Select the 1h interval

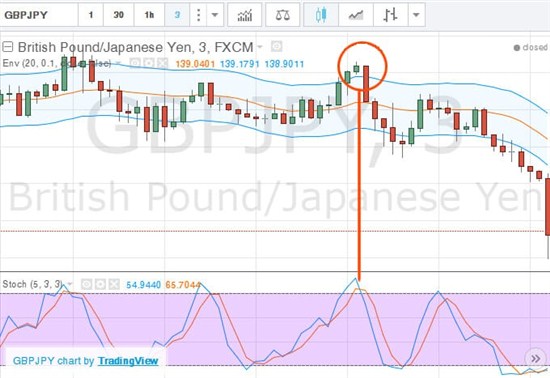pos(149,15)
